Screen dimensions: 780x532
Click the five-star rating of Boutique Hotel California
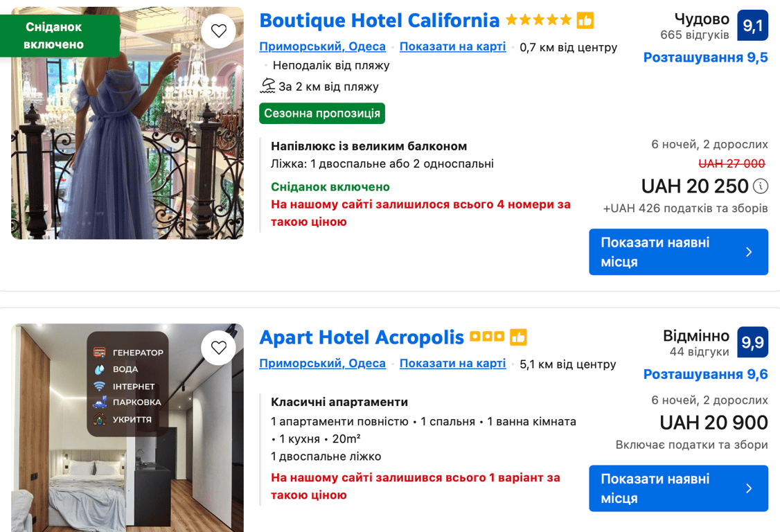538,21
